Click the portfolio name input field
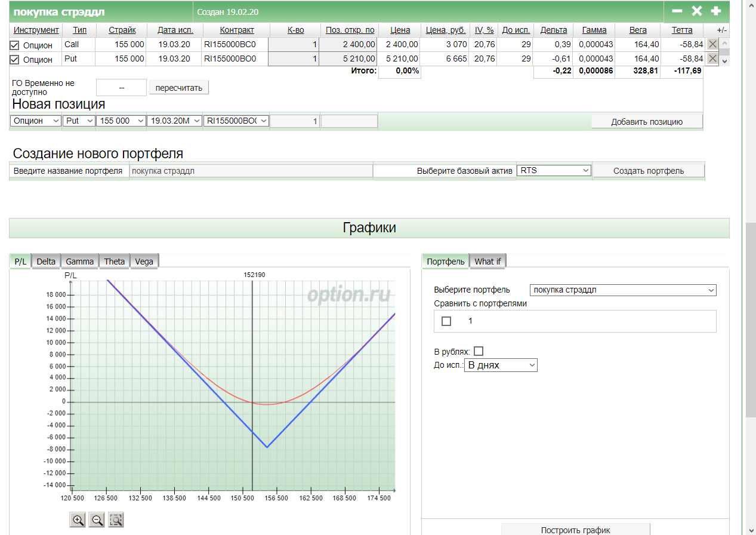Viewport: 756px width, 535px height. click(x=251, y=171)
